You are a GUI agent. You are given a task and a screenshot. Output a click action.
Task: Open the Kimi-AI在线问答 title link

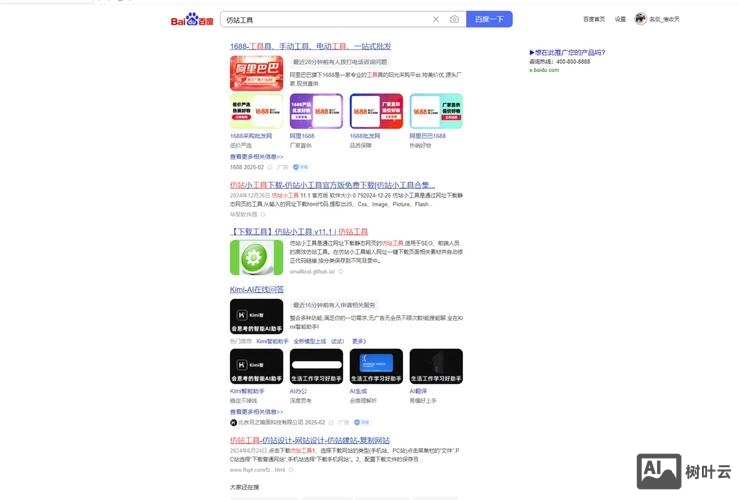coord(256,290)
